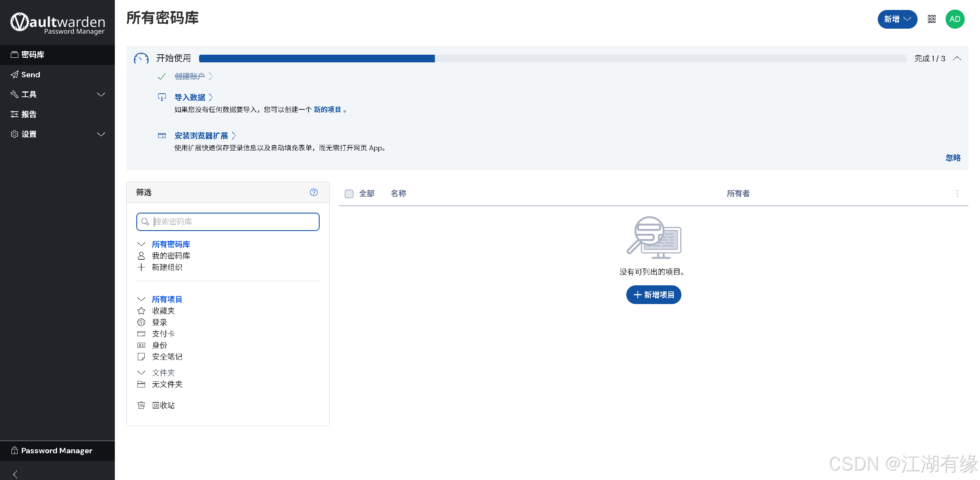Open 报告 reports in sidebar
Screen dimensions: 980x480
[29, 114]
